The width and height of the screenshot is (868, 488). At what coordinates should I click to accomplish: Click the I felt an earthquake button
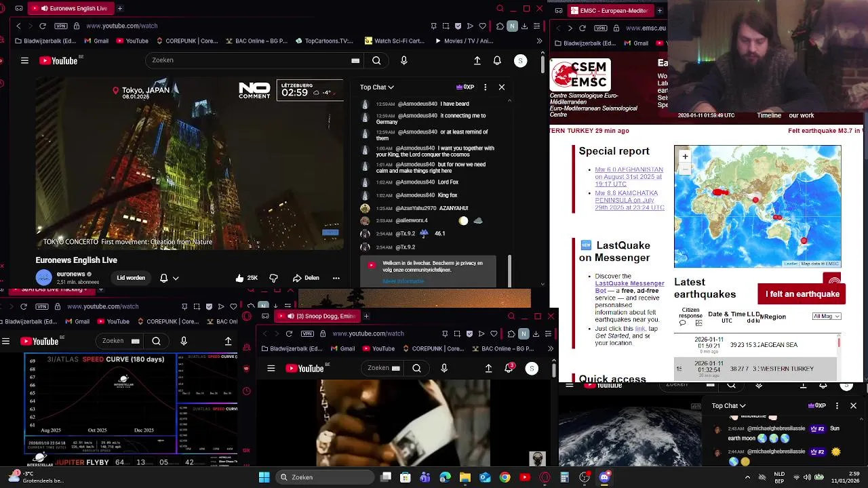click(802, 294)
